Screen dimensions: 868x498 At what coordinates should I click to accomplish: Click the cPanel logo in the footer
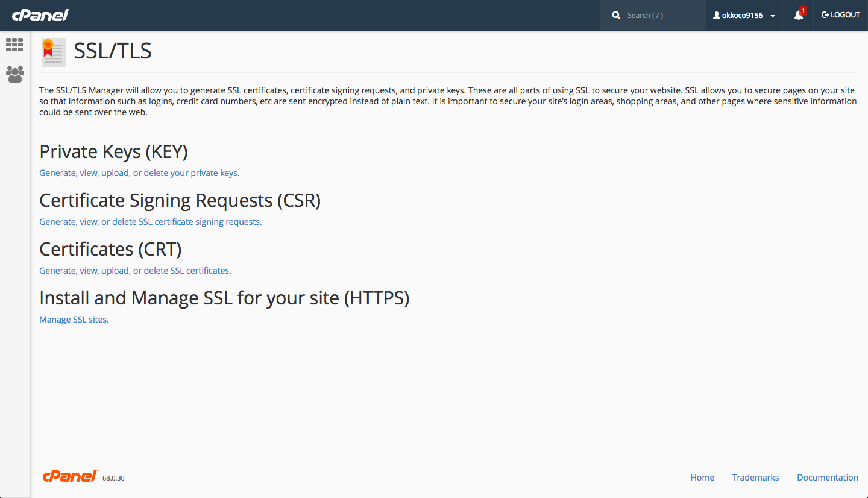(x=71, y=476)
